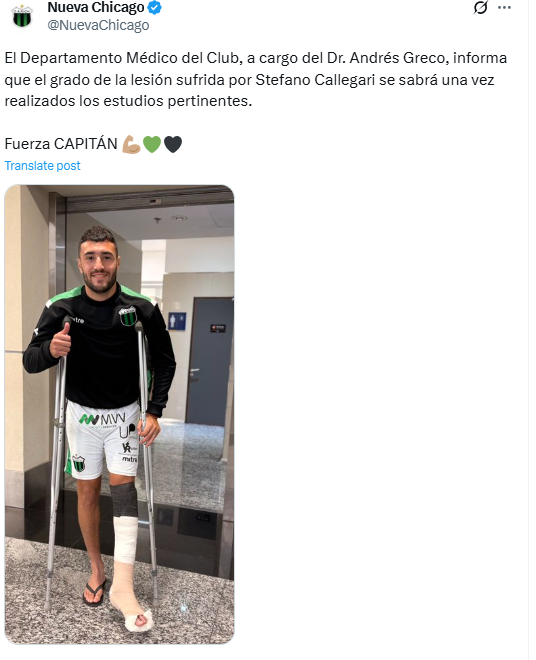Open the Nueva Chicago profile avatar
This screenshot has height=660, width=536.
pyautogui.click(x=22, y=16)
